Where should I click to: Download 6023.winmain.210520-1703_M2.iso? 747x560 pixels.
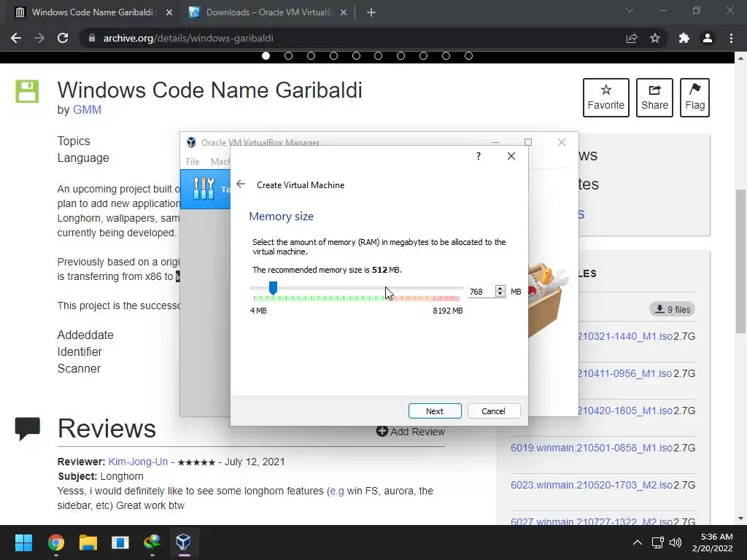click(x=592, y=485)
